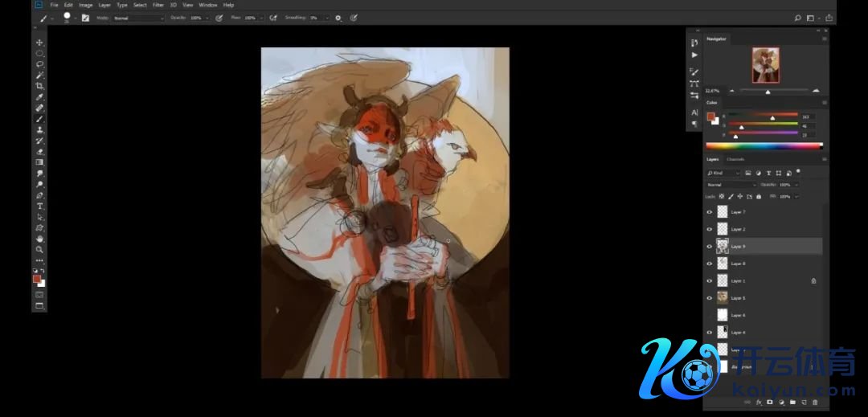Delete layer using the trash icon
Screen dimensions: 868x417
[815, 402]
